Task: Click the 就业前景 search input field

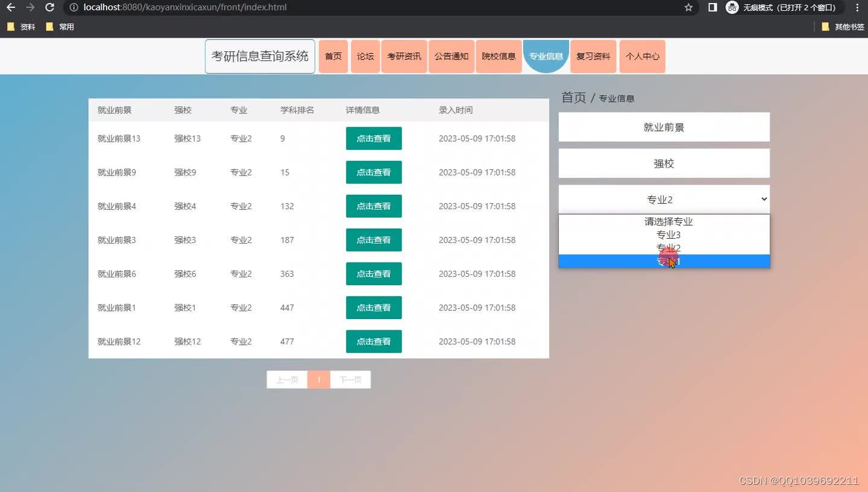Action: [x=664, y=127]
